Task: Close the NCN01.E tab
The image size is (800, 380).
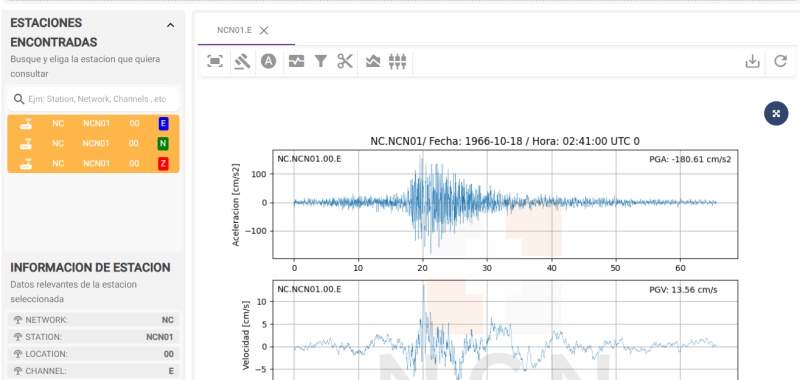Action: (264, 31)
